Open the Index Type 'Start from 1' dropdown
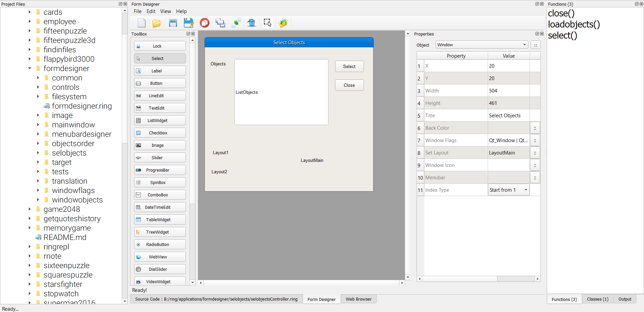This screenshot has height=312, width=644. click(x=508, y=190)
